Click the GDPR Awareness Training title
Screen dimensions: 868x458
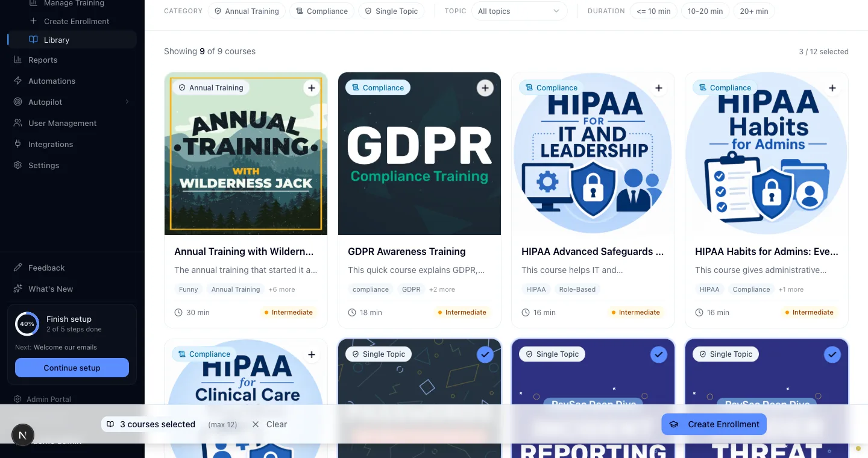(x=407, y=251)
